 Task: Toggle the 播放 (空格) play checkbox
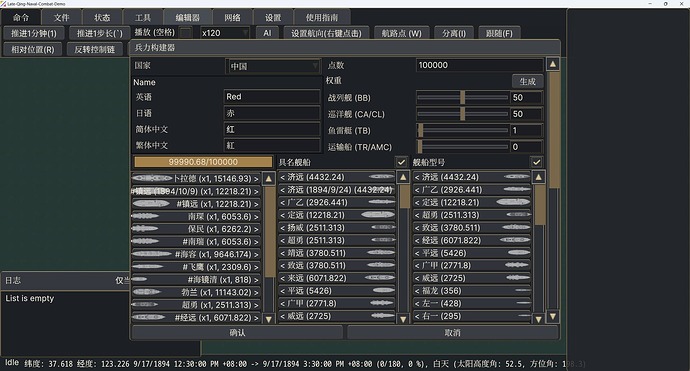[186, 33]
